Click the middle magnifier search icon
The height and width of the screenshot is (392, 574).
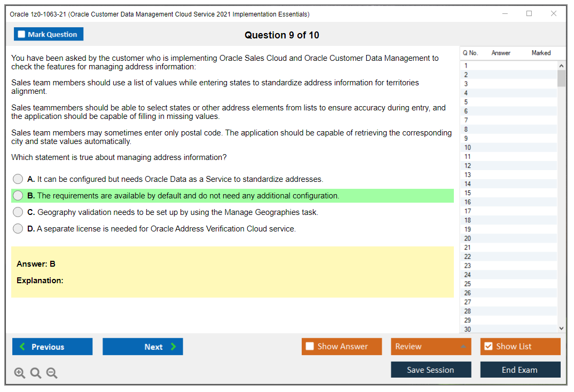(35, 373)
